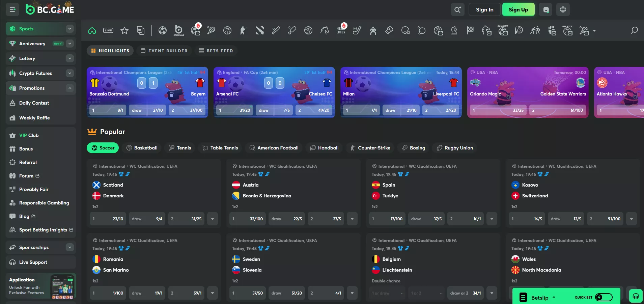Open BC Originals icon
Viewport: 644px width, 304px height.
179,30
